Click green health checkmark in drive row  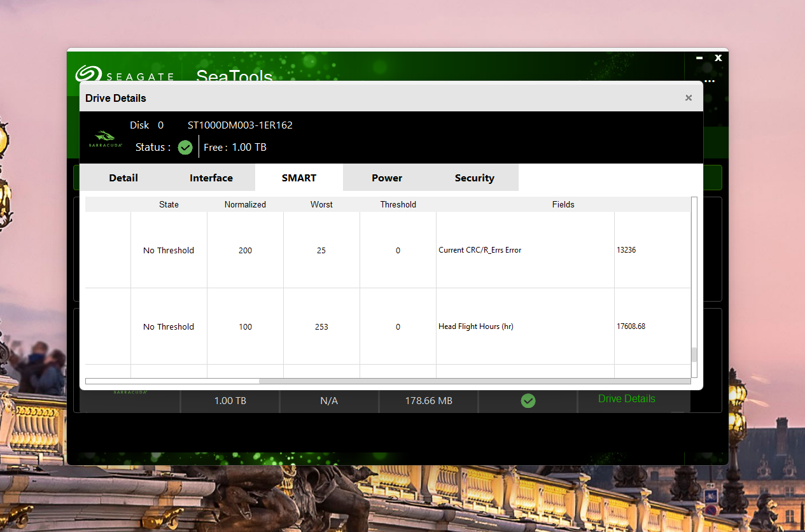click(x=528, y=401)
